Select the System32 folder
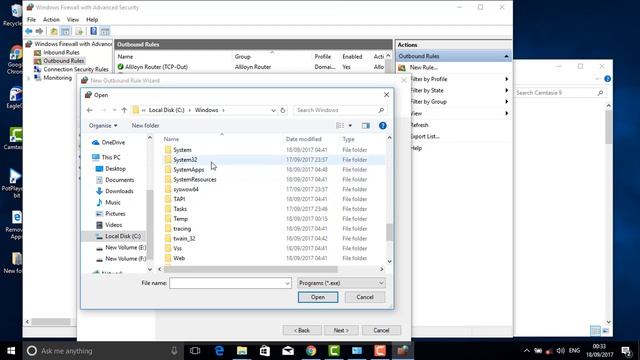The height and width of the screenshot is (360, 640). (185, 160)
